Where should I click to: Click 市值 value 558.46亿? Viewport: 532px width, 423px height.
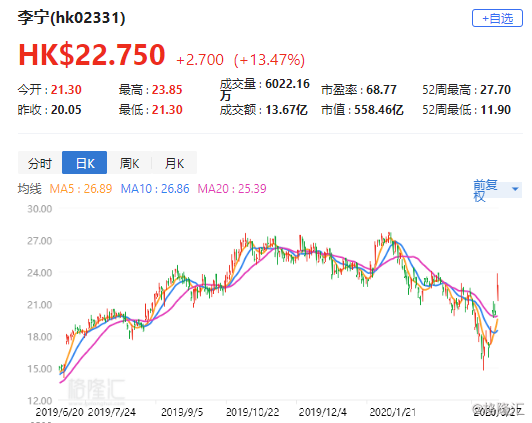pos(379,110)
